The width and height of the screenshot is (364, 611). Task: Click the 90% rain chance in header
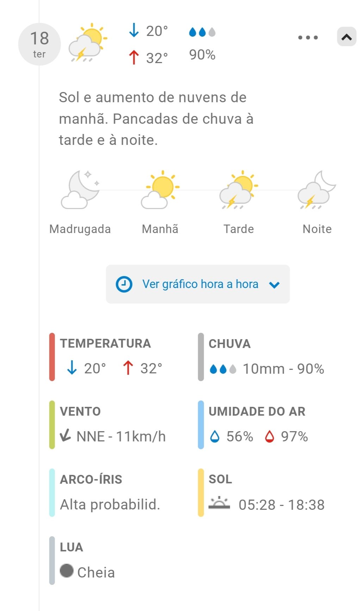[x=202, y=55]
